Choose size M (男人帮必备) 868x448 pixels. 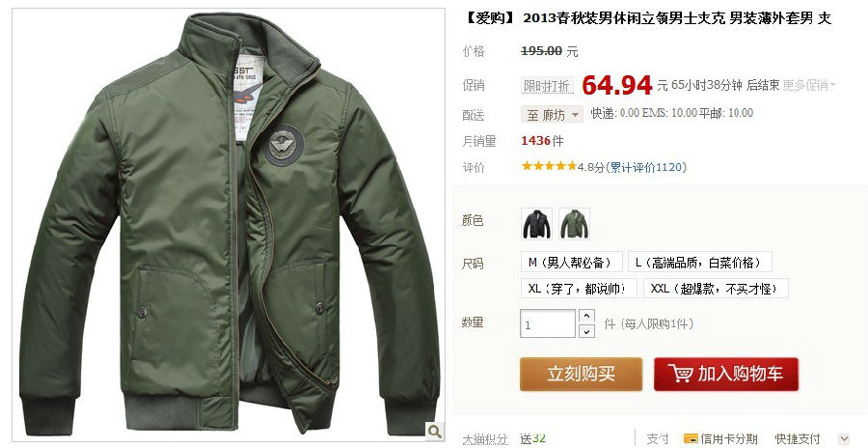pos(572,262)
